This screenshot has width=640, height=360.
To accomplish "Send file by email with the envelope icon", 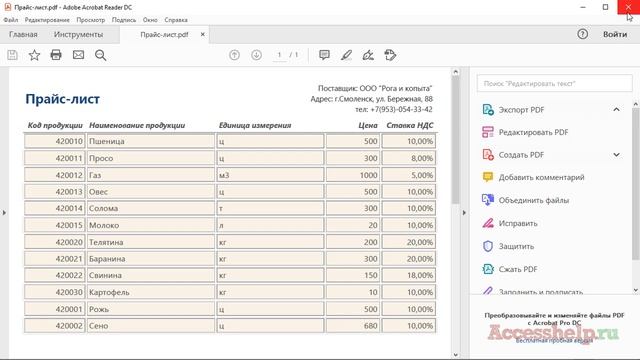I will coord(78,55).
